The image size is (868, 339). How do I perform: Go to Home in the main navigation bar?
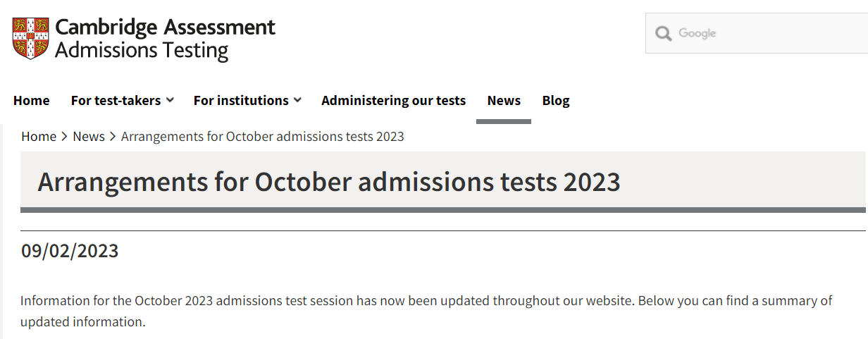coord(32,101)
